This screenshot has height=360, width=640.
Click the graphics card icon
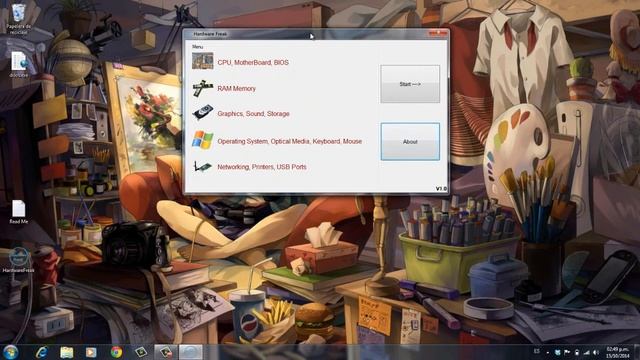pos(203,112)
